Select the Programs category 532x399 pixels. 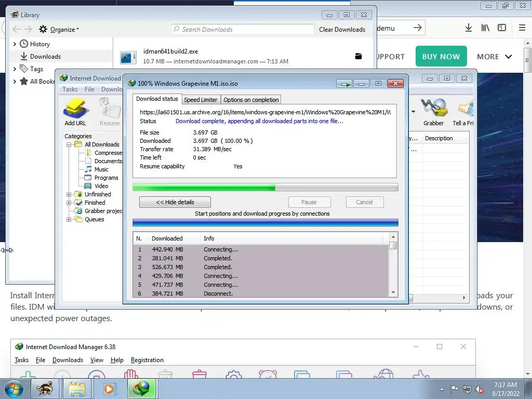pyautogui.click(x=106, y=178)
